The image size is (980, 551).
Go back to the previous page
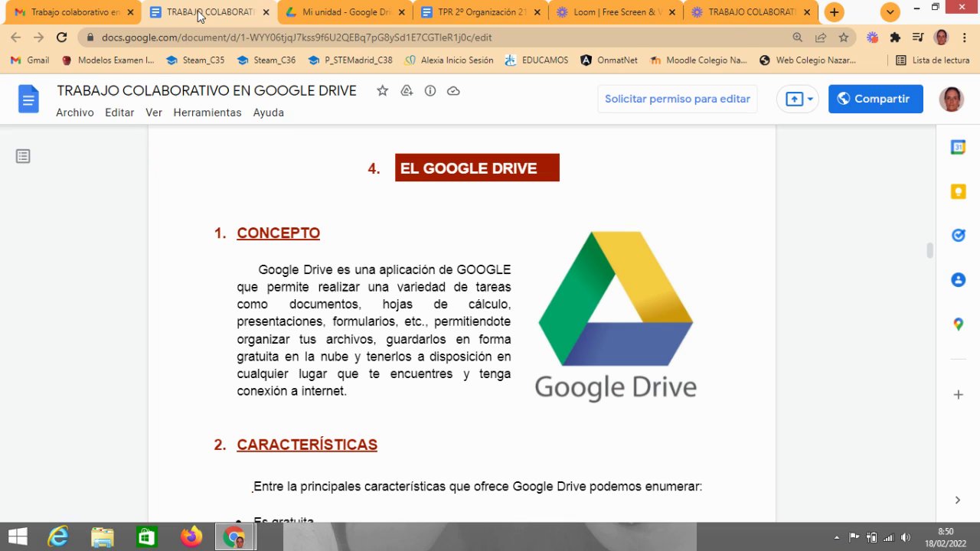[16, 37]
